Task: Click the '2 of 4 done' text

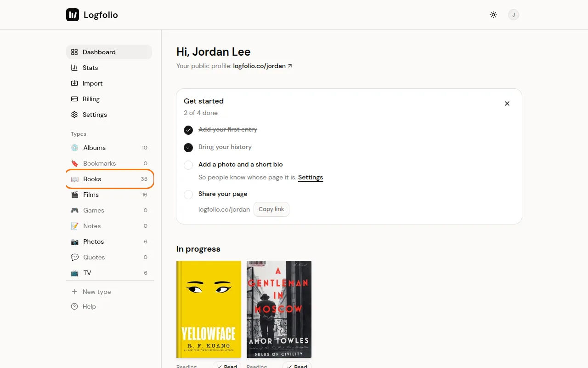Action: (x=201, y=113)
